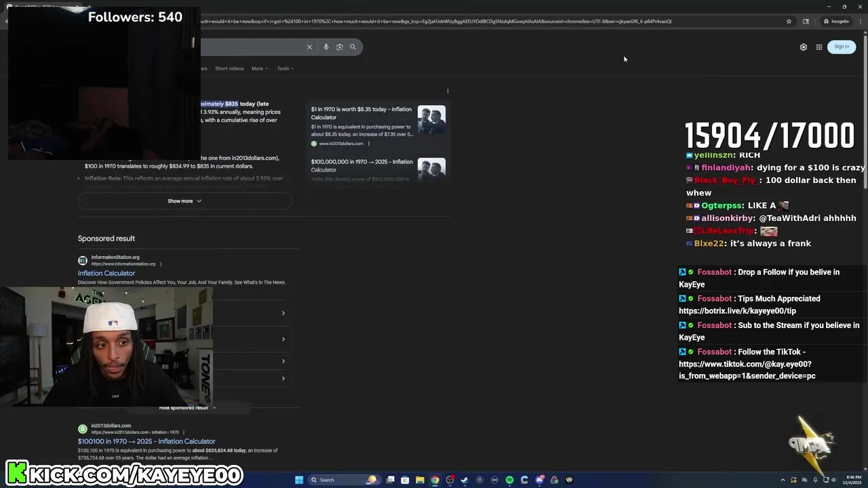Open Google Lens image search
The height and width of the screenshot is (488, 868).
340,47
